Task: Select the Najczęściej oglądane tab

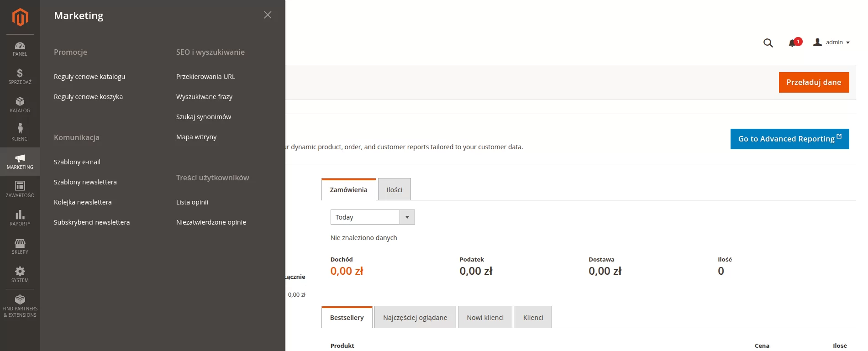Action: point(415,317)
